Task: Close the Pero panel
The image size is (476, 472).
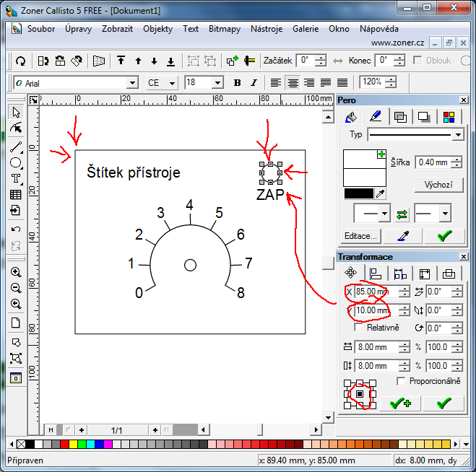Action: [463, 100]
